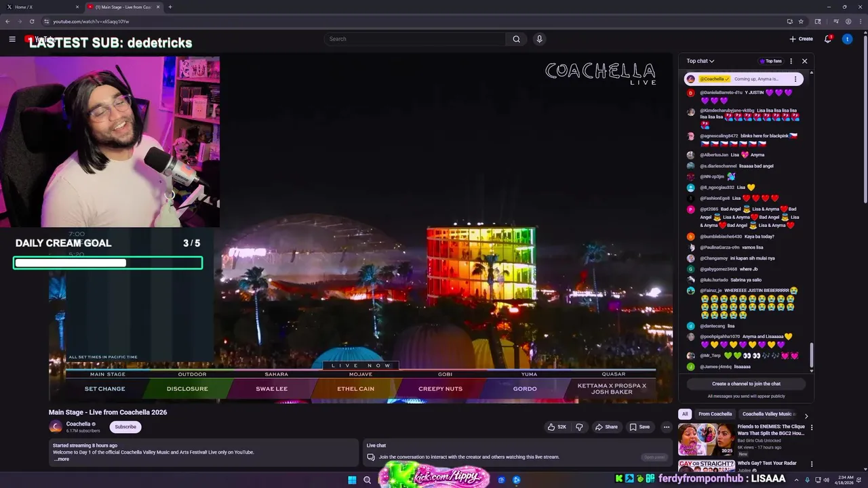Reload the page in the browser
The image size is (868, 488).
click(31, 22)
